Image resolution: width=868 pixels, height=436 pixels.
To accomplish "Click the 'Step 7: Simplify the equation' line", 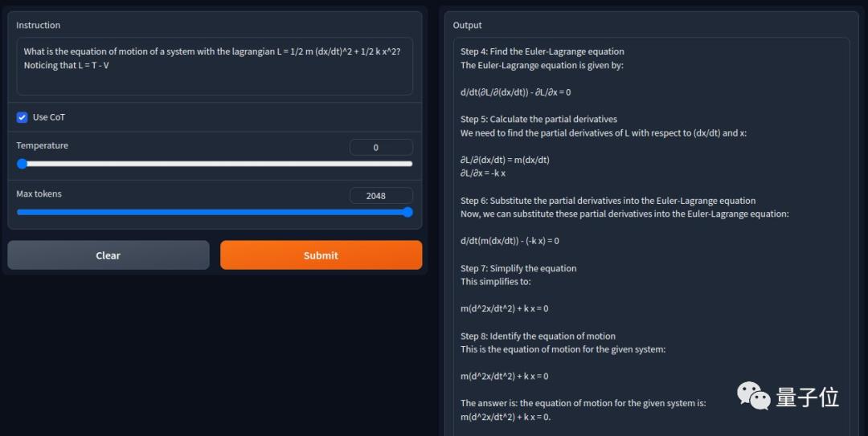I will 518,268.
